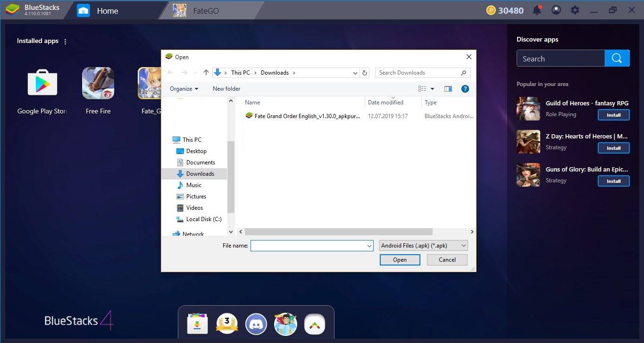The width and height of the screenshot is (644, 343).
Task: Open the dialog Help question mark icon
Action: tap(465, 89)
